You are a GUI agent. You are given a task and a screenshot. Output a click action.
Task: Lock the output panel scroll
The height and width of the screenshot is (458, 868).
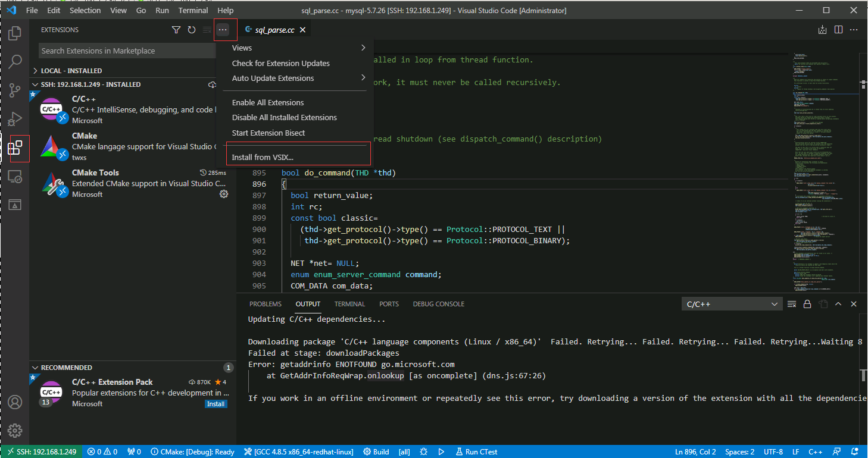tap(807, 304)
